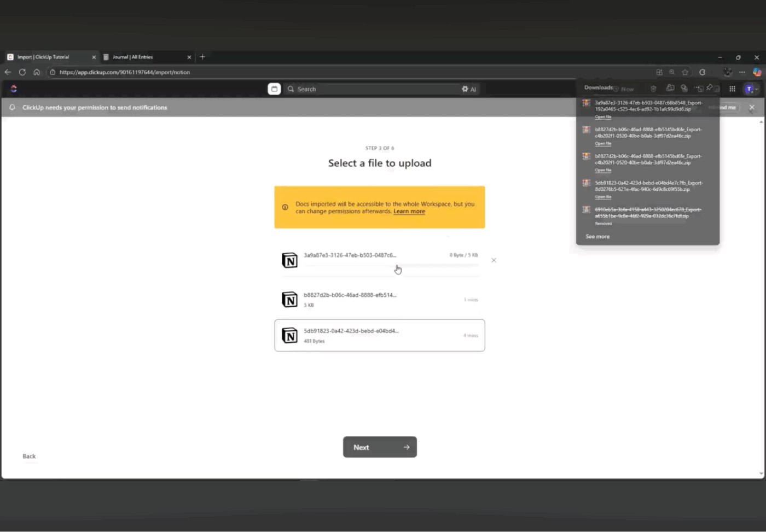Viewport: 766px width, 532px height.
Task: Add this page to favorites
Action: 685,72
